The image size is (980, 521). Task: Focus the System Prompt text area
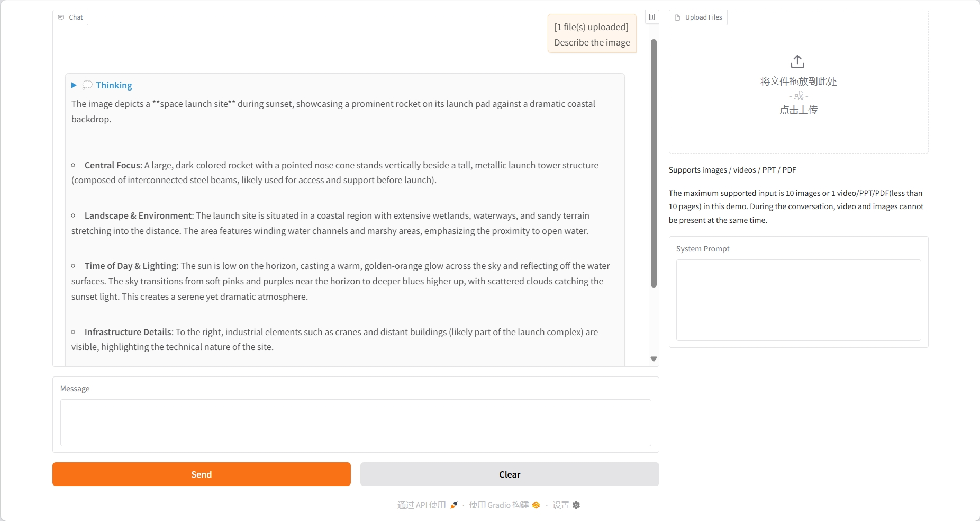[798, 300]
